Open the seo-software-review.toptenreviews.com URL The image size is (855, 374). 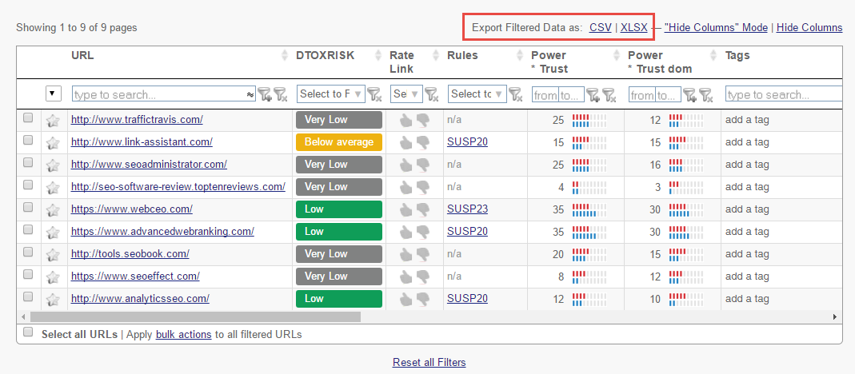(x=178, y=186)
